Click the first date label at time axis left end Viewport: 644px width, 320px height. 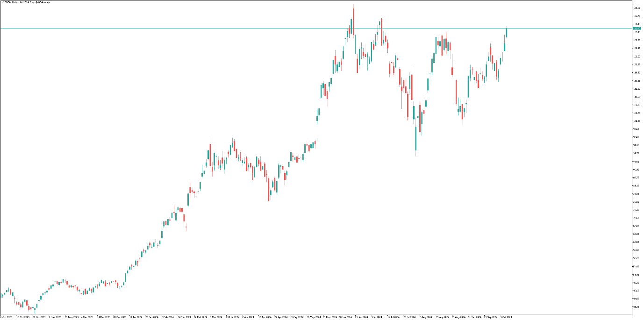pyautogui.click(x=7, y=317)
